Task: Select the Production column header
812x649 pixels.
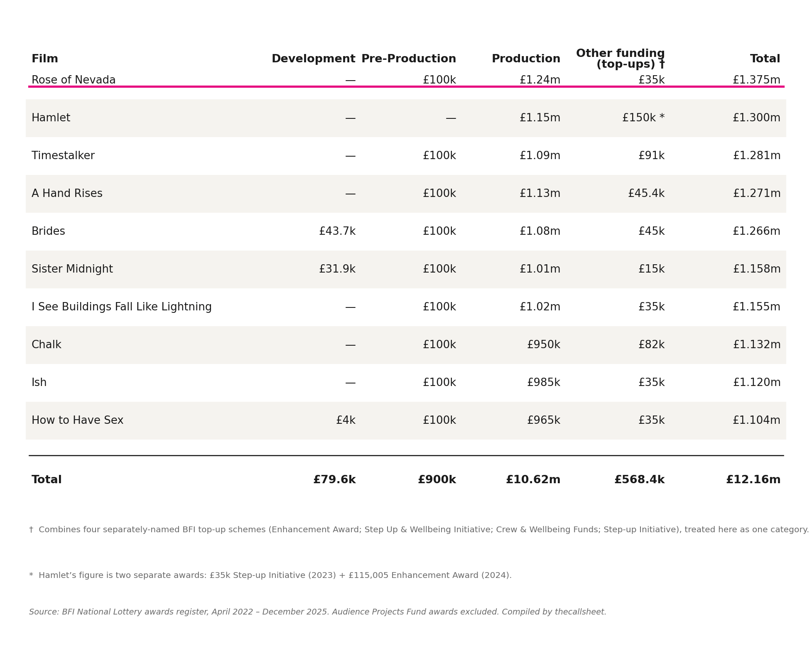Action: point(526,59)
